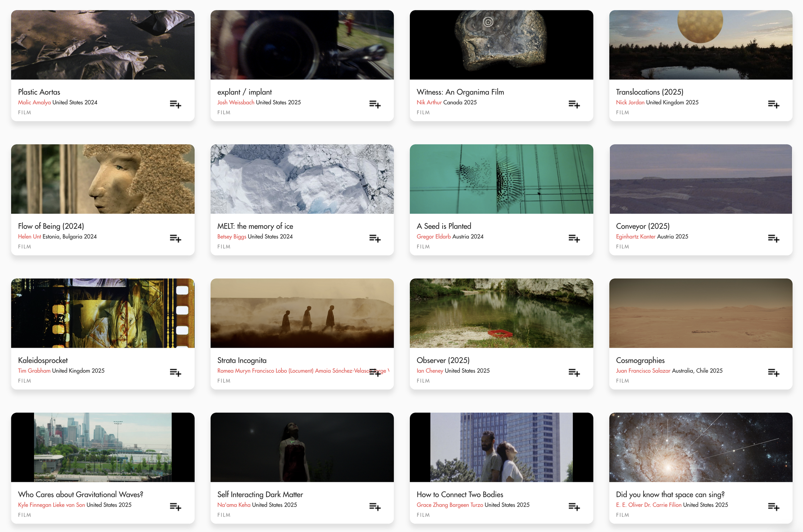Open Nik Arthur director link
Viewport: 803px width, 532px height.
point(429,102)
